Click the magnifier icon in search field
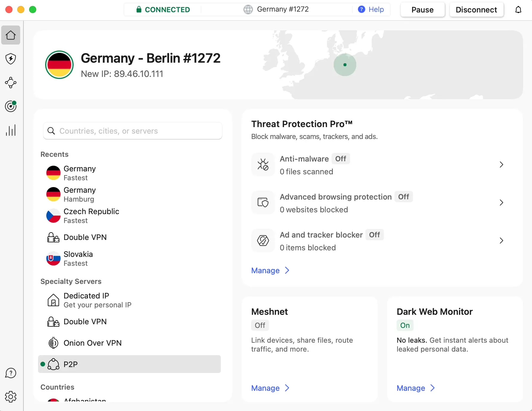The image size is (532, 411). (x=51, y=131)
